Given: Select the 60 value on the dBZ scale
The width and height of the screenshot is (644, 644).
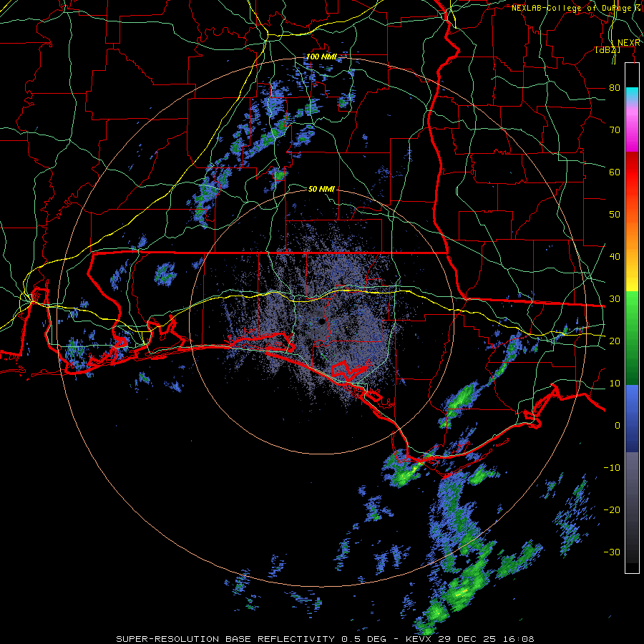Looking at the screenshot, I should [x=615, y=172].
